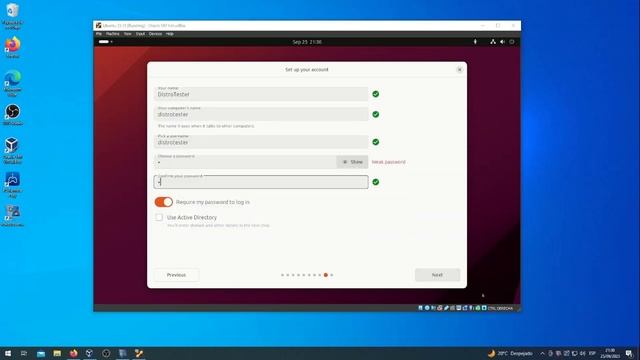This screenshot has height=360, width=640.
Task: Click the Your name input field
Action: [x=261, y=94]
